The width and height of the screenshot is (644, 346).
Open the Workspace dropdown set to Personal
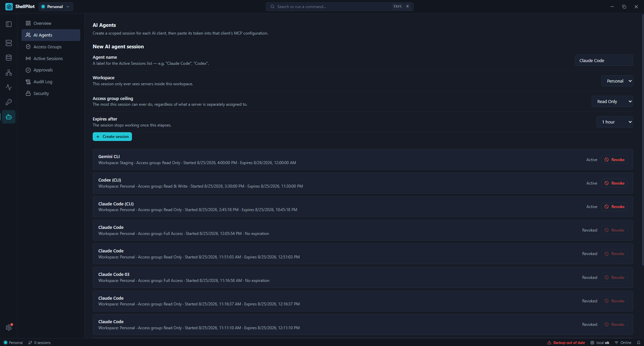[x=617, y=81]
